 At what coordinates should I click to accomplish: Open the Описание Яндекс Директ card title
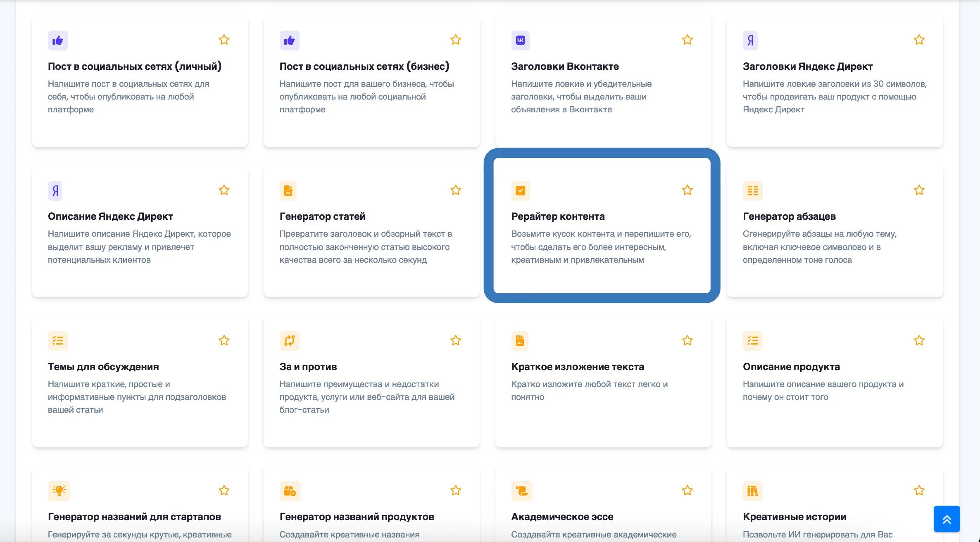click(x=110, y=216)
